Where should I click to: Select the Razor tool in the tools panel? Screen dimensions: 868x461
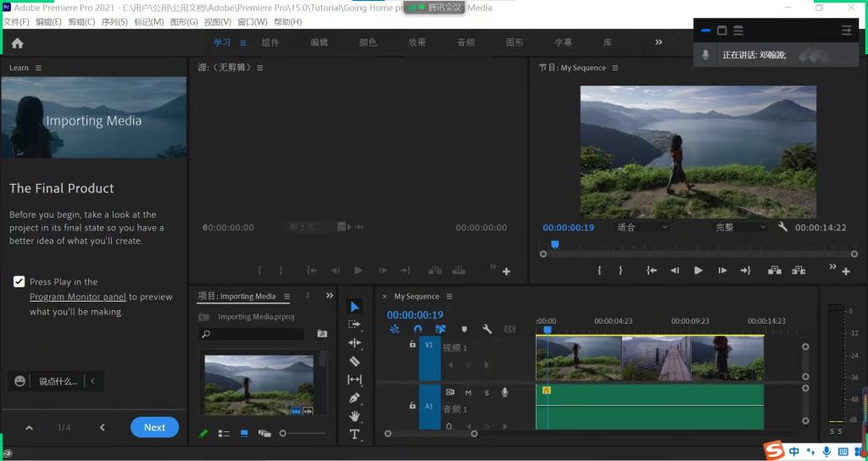(355, 361)
